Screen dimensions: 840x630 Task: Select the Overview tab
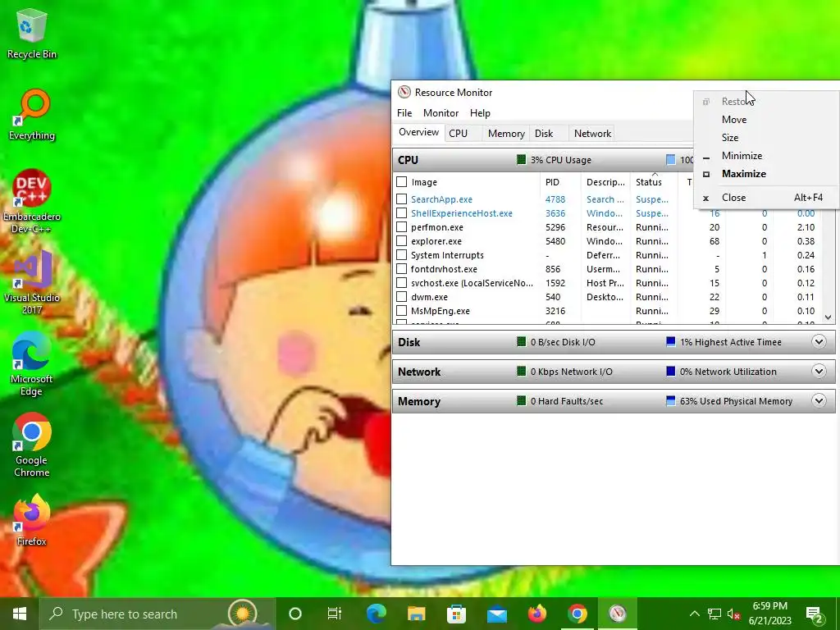point(418,132)
